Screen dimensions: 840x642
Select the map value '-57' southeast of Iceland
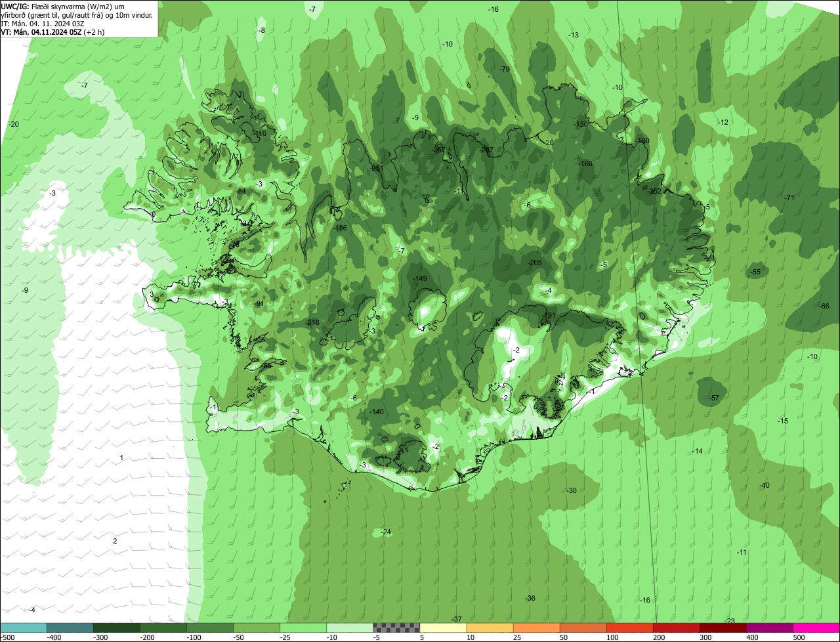pos(714,398)
